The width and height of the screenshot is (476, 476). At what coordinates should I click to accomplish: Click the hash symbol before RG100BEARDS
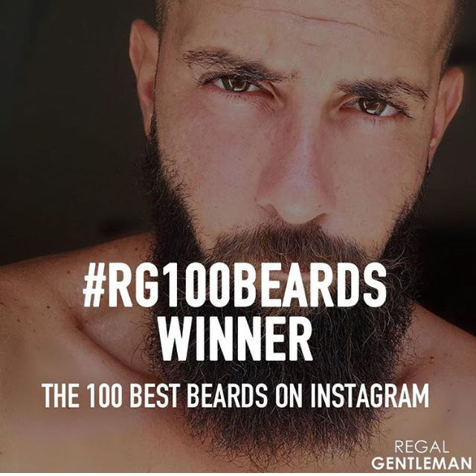coord(94,288)
